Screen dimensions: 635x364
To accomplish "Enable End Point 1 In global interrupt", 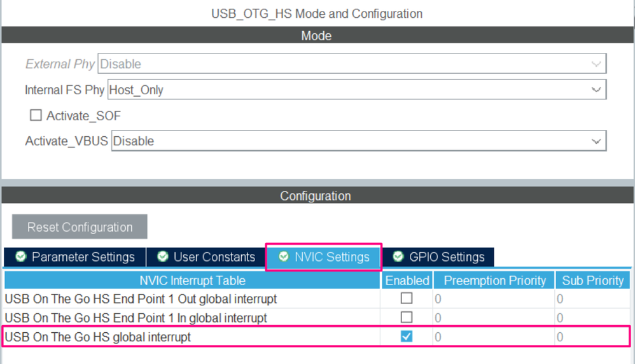I will click(407, 317).
